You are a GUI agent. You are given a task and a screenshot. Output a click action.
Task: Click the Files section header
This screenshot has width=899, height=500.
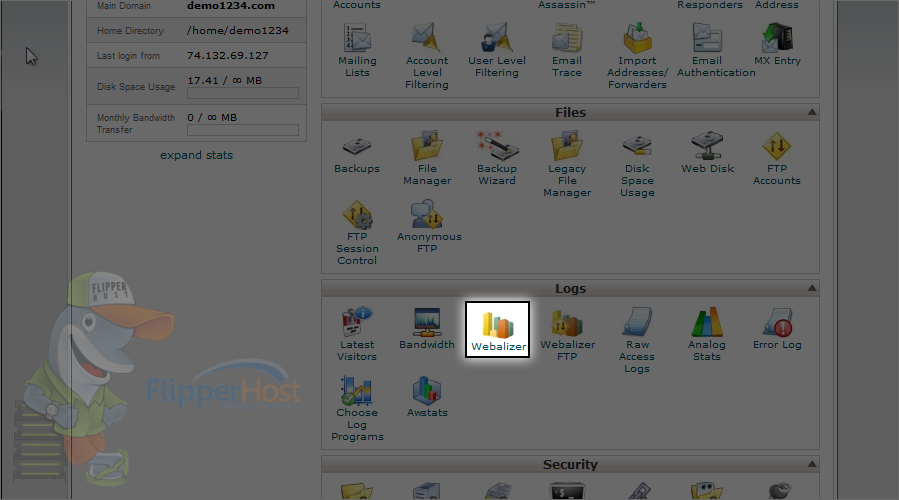pos(570,112)
